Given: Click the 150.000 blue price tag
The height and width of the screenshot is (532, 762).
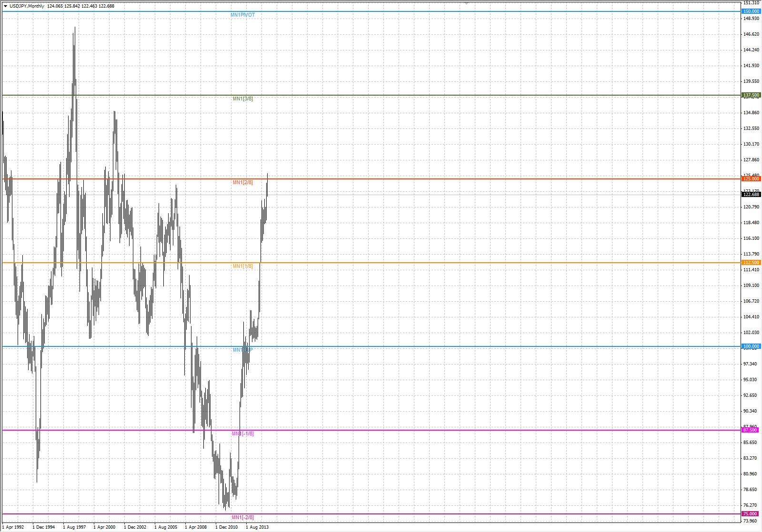Looking at the screenshot, I should point(751,11).
